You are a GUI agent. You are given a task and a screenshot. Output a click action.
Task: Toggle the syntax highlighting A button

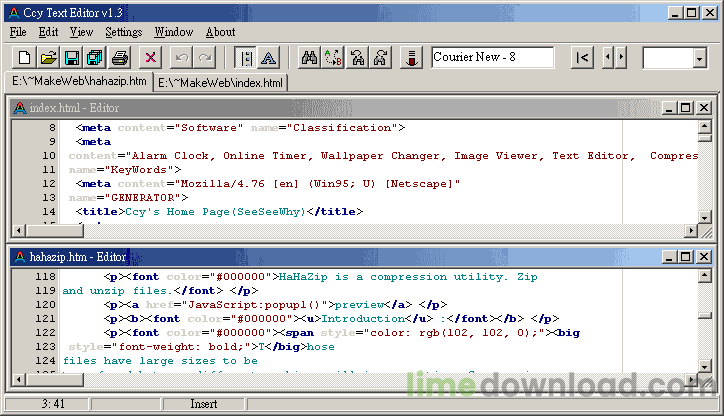(x=269, y=58)
